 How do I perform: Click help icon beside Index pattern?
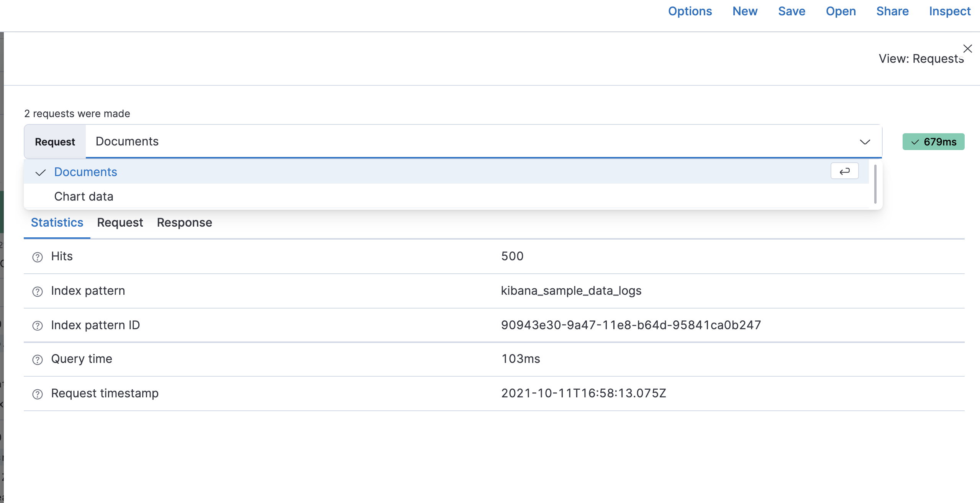coord(38,292)
